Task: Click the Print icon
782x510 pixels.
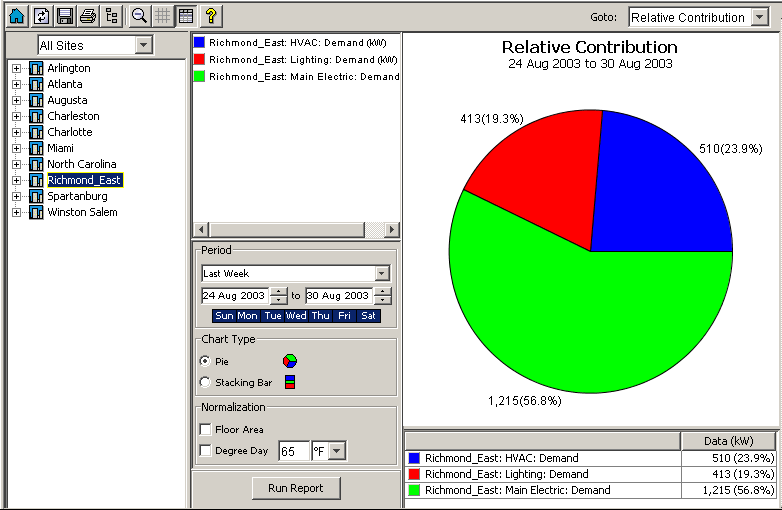Action: (88, 16)
